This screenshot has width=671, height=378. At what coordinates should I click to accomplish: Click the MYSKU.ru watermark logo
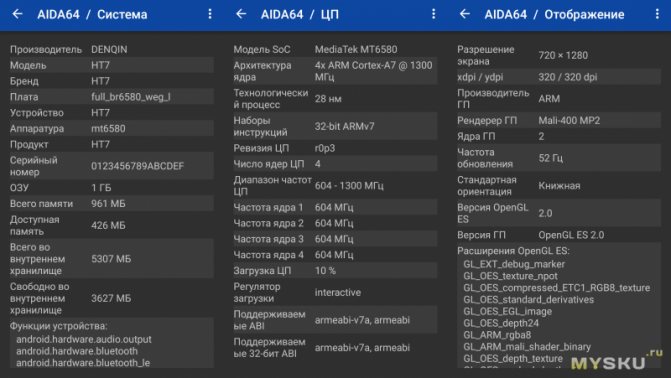(616, 360)
